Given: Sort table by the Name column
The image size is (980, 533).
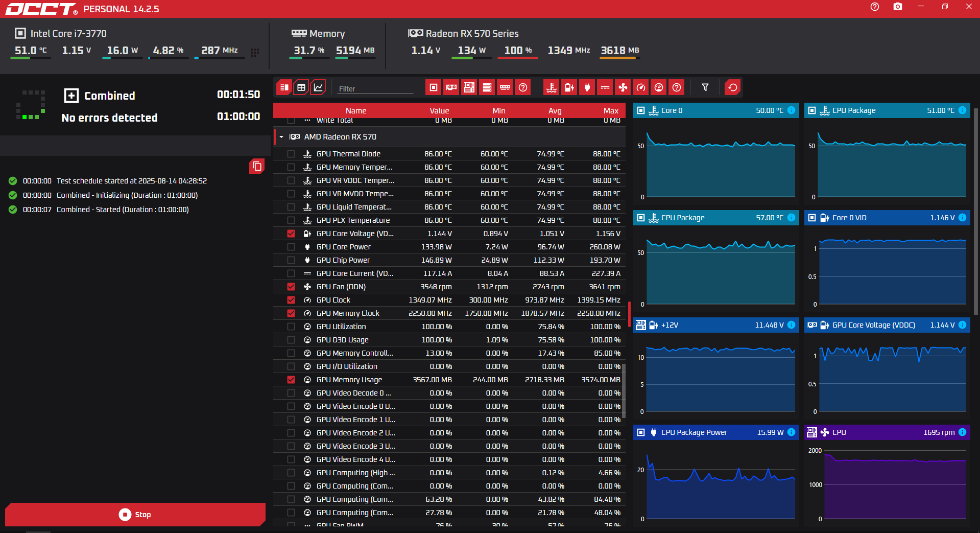Looking at the screenshot, I should (x=356, y=111).
